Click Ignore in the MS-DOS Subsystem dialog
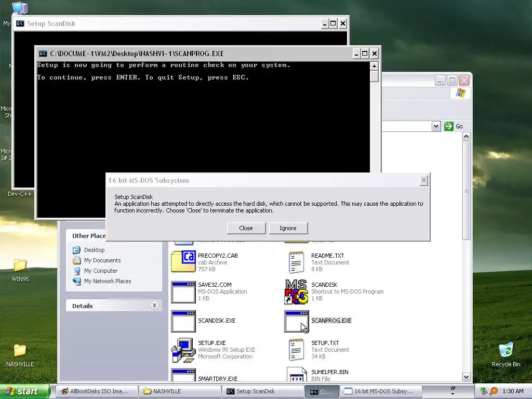Viewport: 532px width, 399px height. [x=288, y=228]
